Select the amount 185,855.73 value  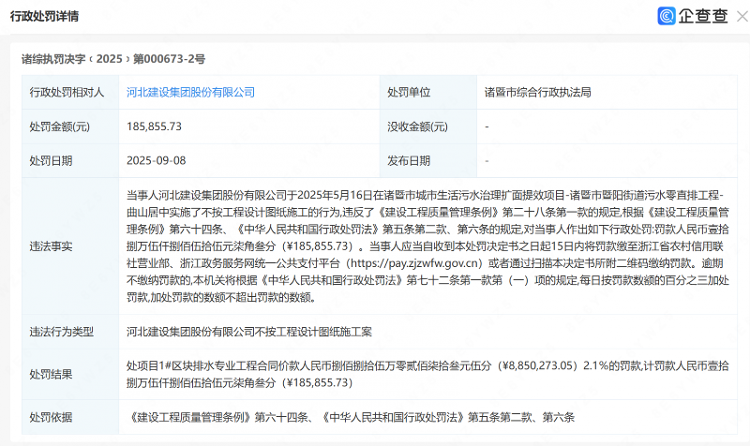154,126
